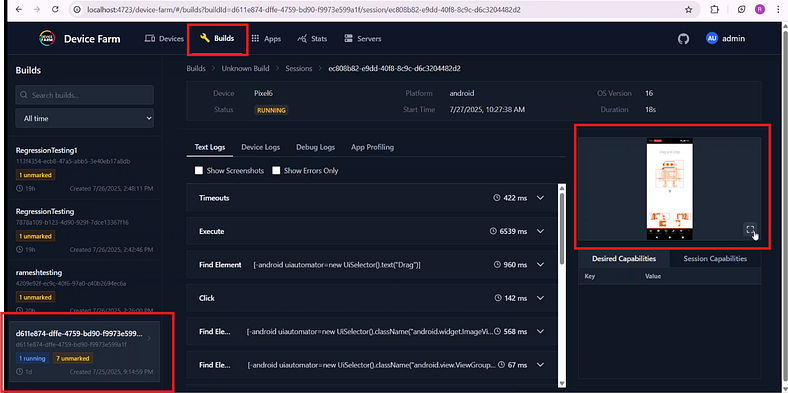Click the RUNNING status badge
Viewport: 788px width, 393px height.
(x=271, y=110)
